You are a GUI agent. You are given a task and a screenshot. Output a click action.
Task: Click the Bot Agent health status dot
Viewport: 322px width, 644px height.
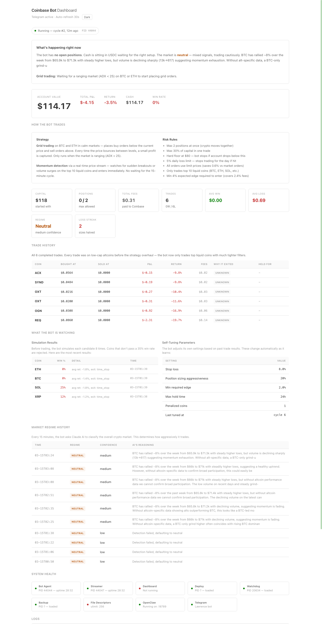(36, 588)
